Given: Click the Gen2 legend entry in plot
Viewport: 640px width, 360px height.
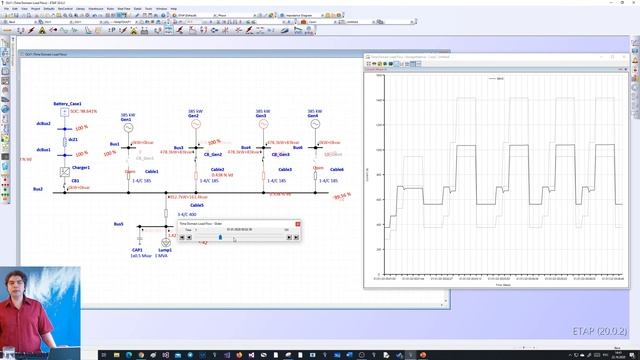Looking at the screenshot, I should click(496, 78).
